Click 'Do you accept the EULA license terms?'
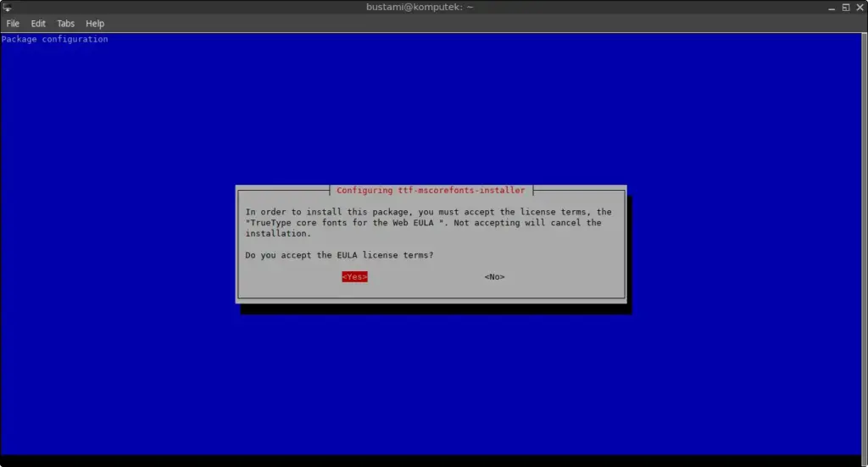Image resolution: width=868 pixels, height=467 pixels. pyautogui.click(x=339, y=255)
